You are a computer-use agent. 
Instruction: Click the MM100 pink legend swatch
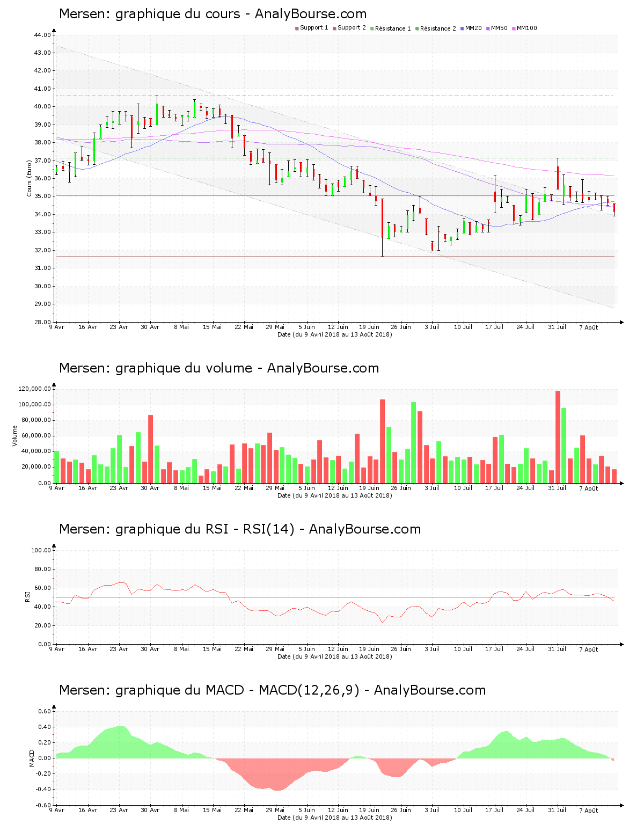click(x=514, y=28)
